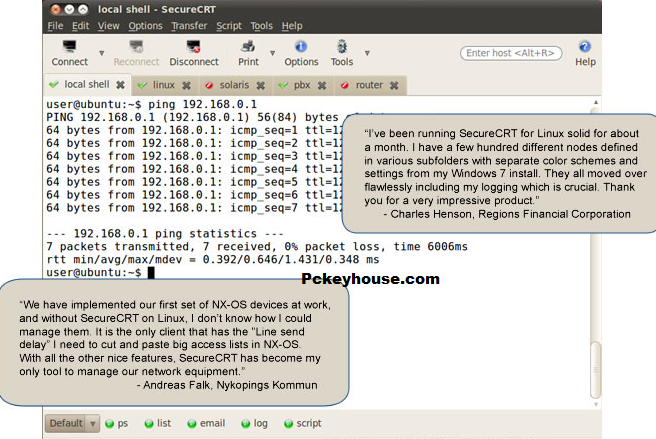Close the local shell tab
The image size is (656, 439).
120,85
